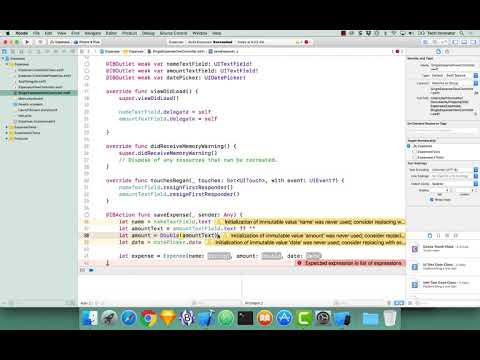Click the nameTextField IBOutlet connection circle
The width and height of the screenshot is (480, 360).
[87, 64]
